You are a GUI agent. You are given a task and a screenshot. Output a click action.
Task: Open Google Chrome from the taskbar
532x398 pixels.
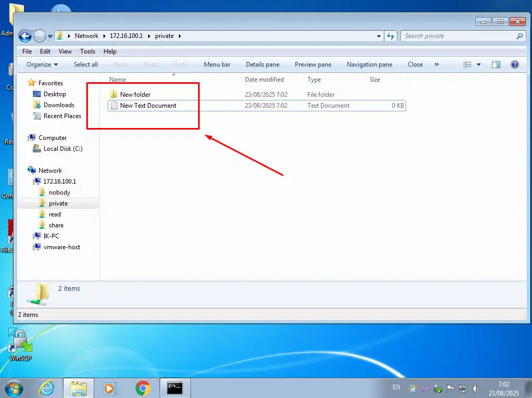142,388
